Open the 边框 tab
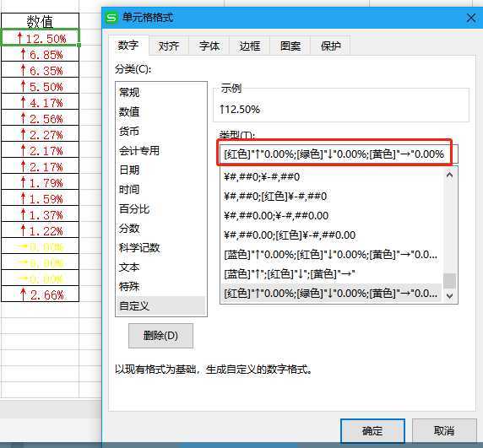This screenshot has height=448, width=483. [249, 46]
